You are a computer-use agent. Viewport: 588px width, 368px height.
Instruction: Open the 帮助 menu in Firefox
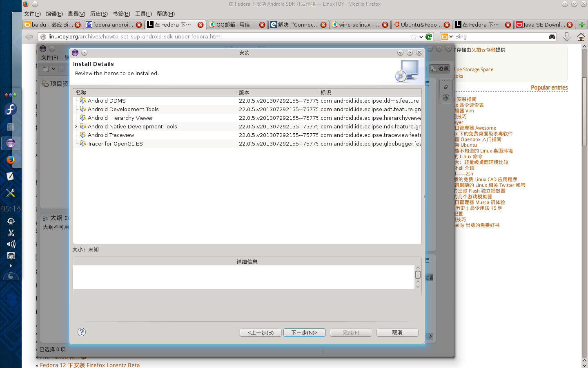point(166,13)
